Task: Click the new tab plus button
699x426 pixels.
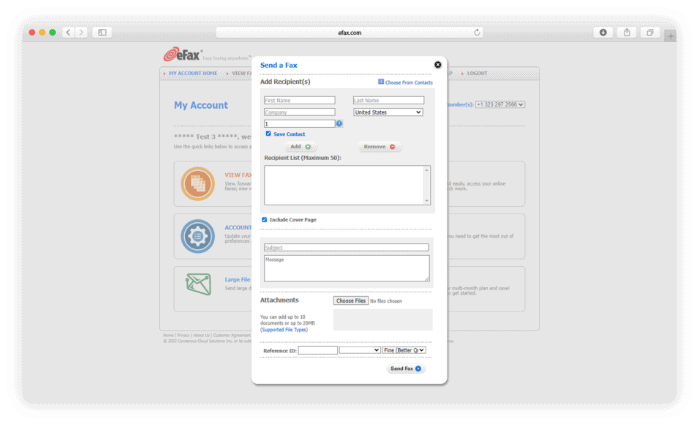Action: (x=670, y=36)
